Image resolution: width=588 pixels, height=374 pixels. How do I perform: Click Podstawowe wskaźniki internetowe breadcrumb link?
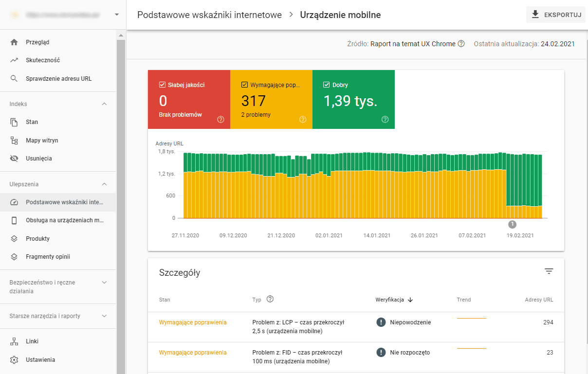pyautogui.click(x=209, y=15)
